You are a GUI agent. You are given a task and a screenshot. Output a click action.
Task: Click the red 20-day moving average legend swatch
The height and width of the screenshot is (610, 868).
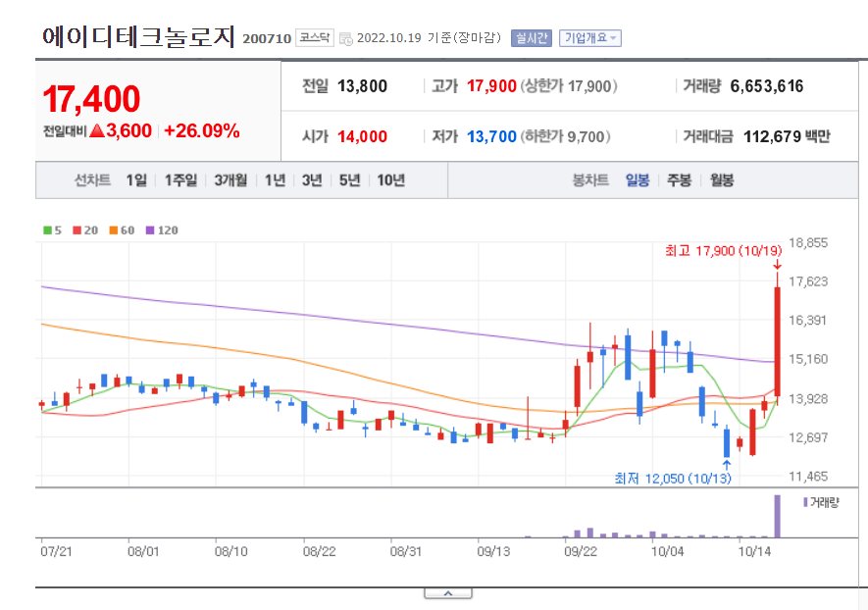click(x=77, y=230)
